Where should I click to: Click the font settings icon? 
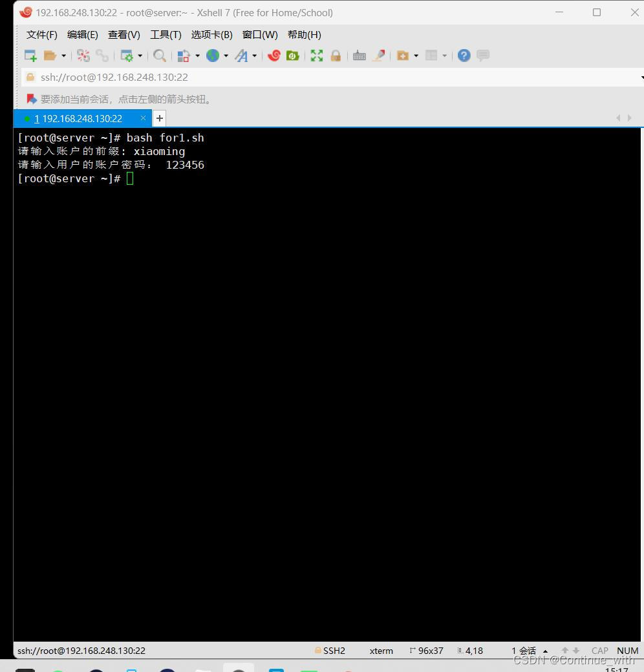click(x=241, y=56)
